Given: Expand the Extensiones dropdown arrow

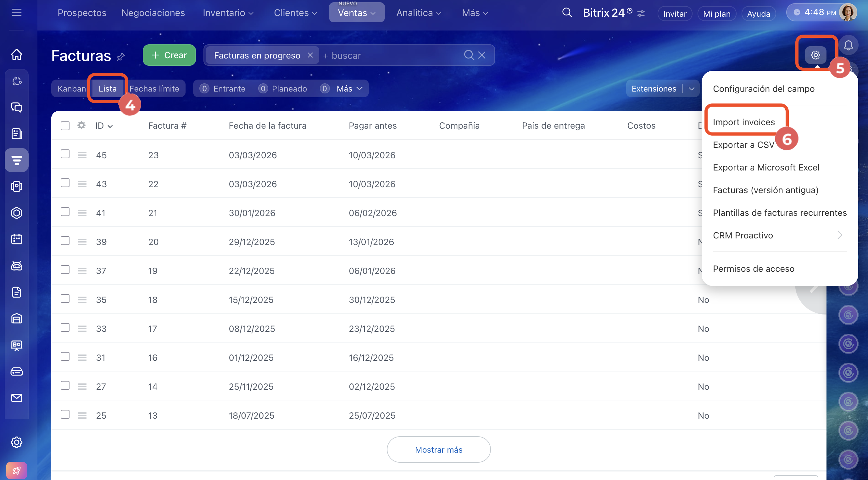Looking at the screenshot, I should tap(692, 89).
